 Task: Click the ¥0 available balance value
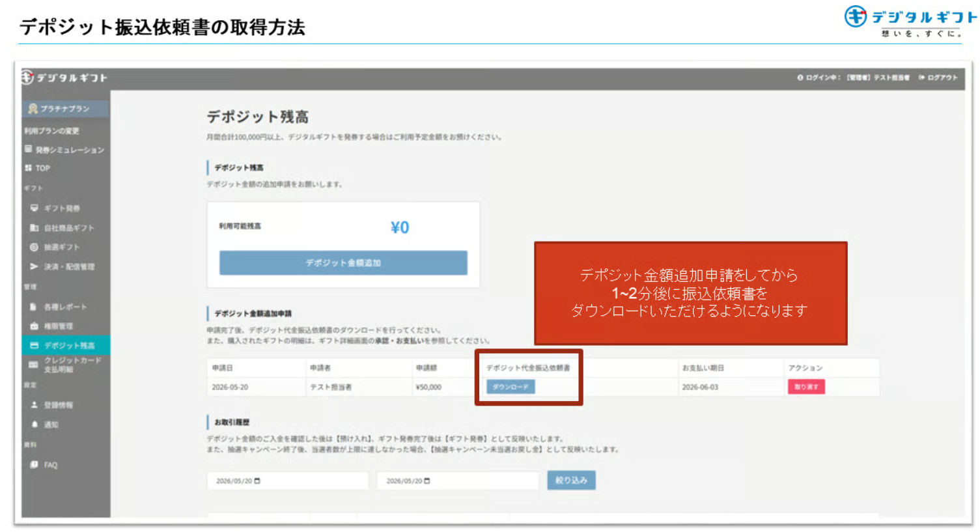(400, 227)
